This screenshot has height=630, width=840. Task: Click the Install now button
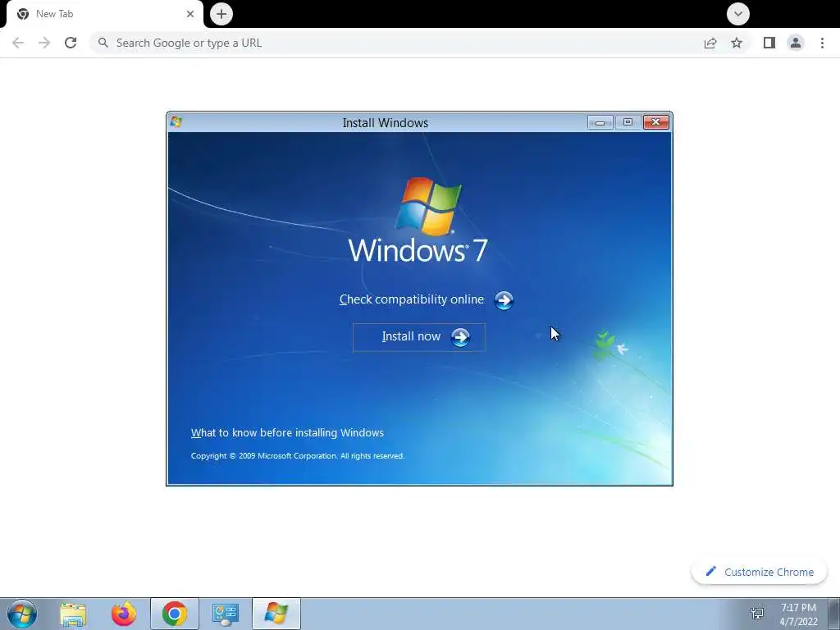pyautogui.click(x=419, y=337)
